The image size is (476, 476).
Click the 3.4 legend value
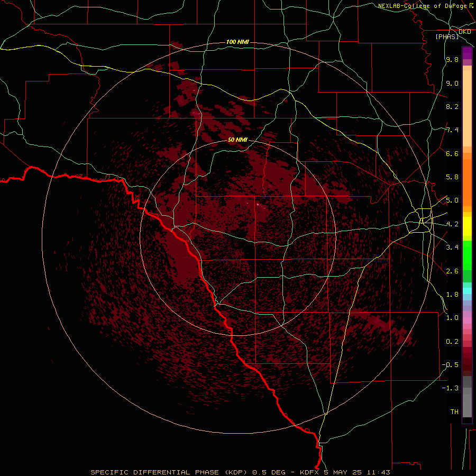pos(452,248)
